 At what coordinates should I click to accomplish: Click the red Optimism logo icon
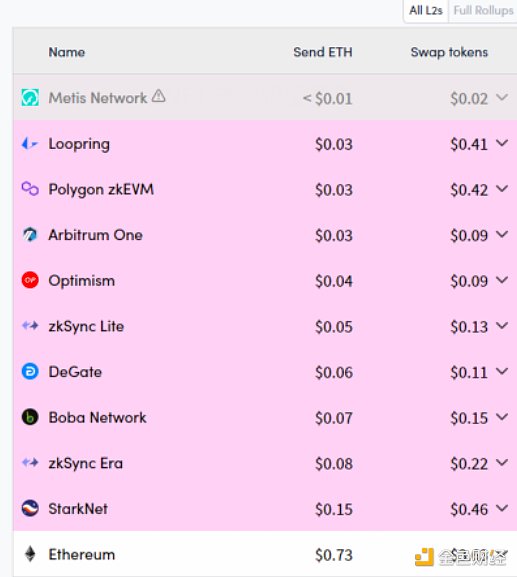pos(30,280)
